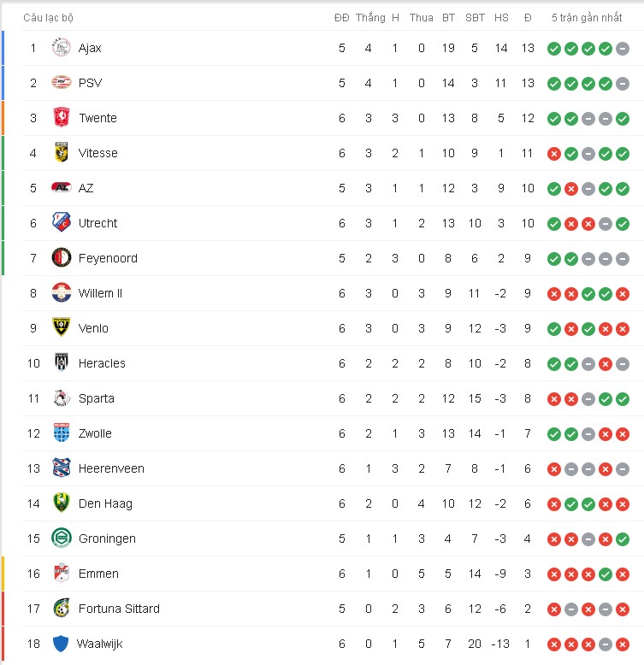Image resolution: width=644 pixels, height=665 pixels.
Task: Click the AZ club logo
Action: coord(61,187)
